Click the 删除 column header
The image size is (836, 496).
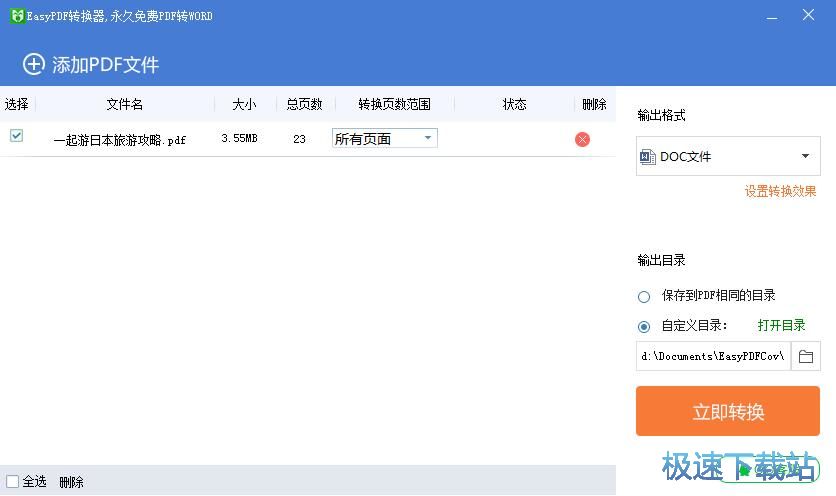594,104
